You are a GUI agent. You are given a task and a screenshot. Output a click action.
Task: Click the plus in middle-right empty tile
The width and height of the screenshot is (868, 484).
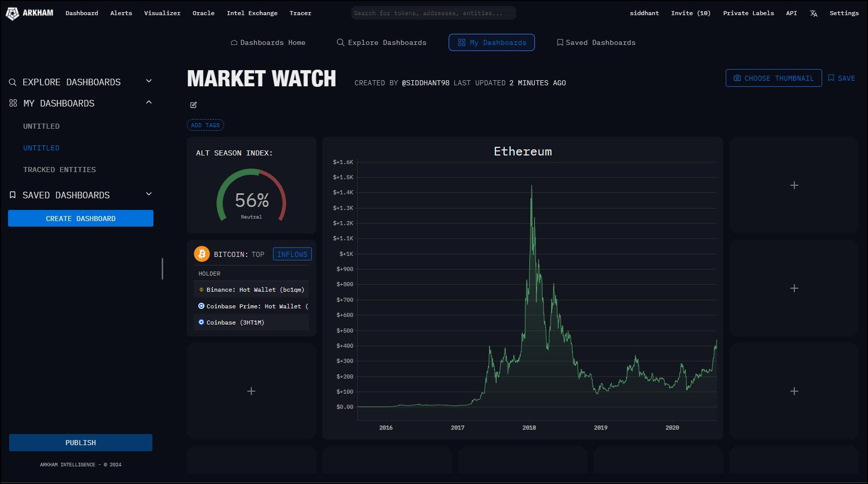point(794,288)
